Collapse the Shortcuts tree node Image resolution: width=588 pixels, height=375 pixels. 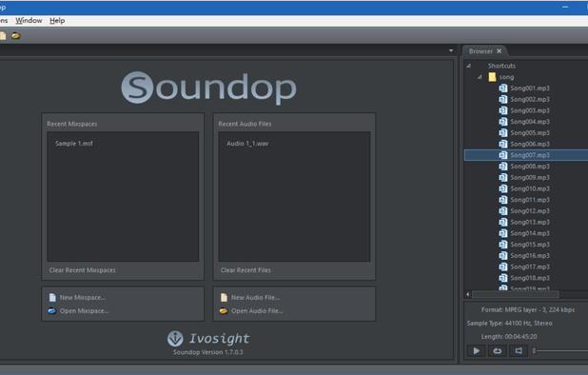[x=469, y=66]
